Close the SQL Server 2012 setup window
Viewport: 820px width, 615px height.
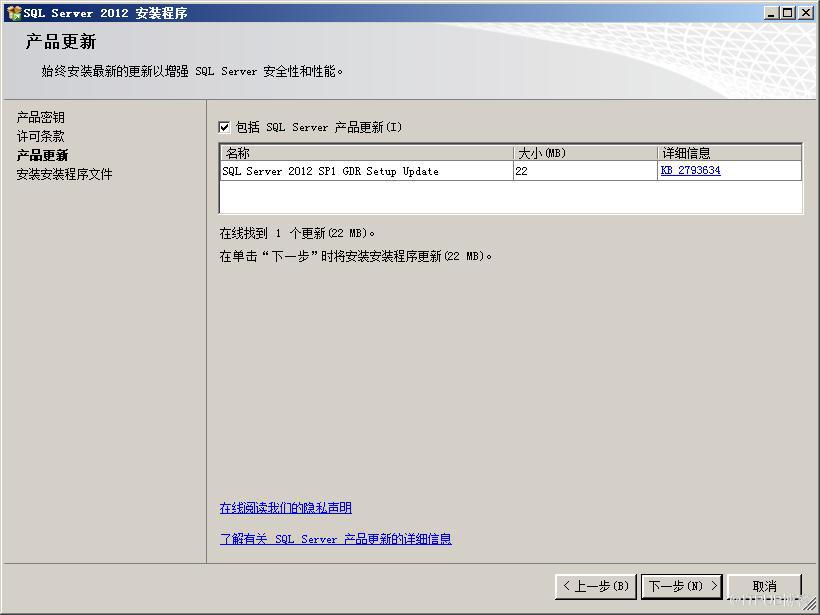(806, 13)
